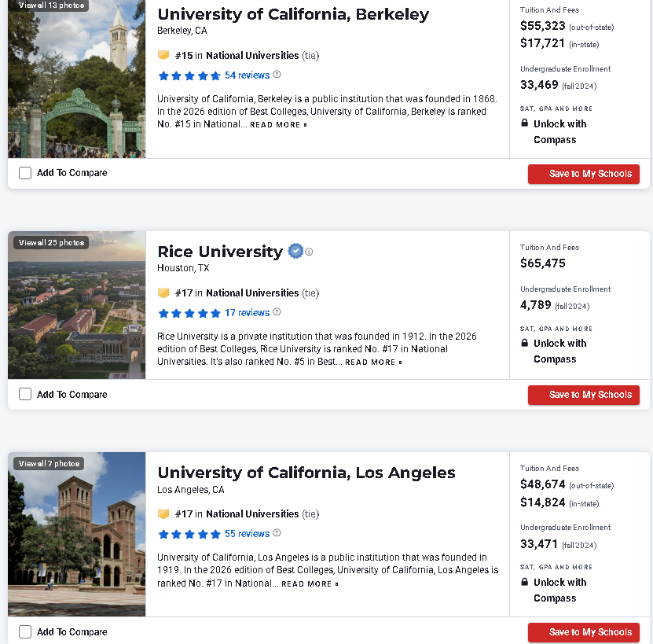
Task: Click lock icon in Rice Unlock with Compass
Action: point(525,343)
